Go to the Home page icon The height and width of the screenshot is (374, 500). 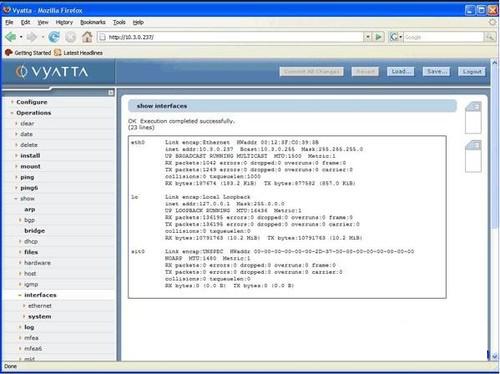pyautogui.click(x=87, y=37)
